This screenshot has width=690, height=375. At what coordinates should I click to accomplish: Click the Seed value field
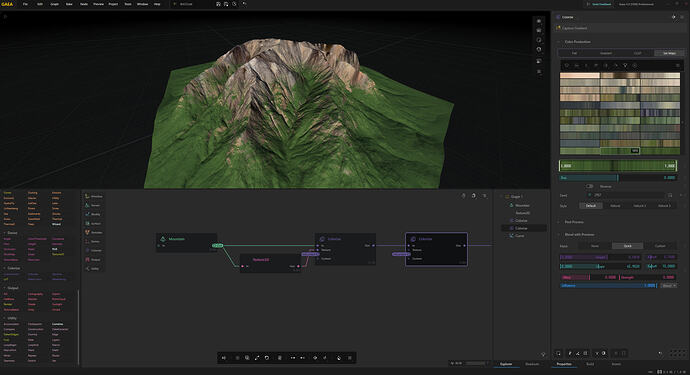626,195
